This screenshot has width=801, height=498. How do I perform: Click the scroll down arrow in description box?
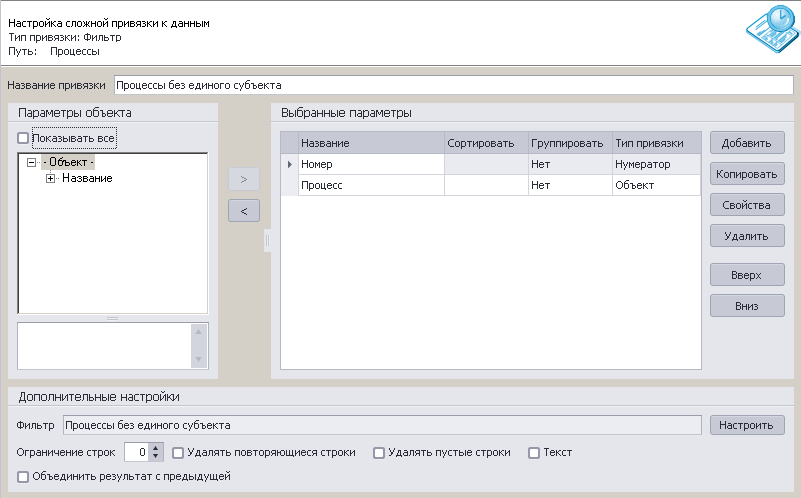click(198, 359)
